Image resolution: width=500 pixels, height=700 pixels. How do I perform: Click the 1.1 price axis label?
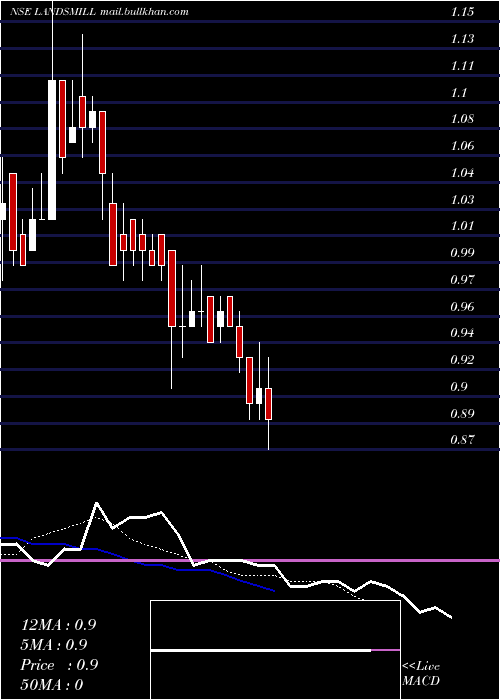coord(458,92)
